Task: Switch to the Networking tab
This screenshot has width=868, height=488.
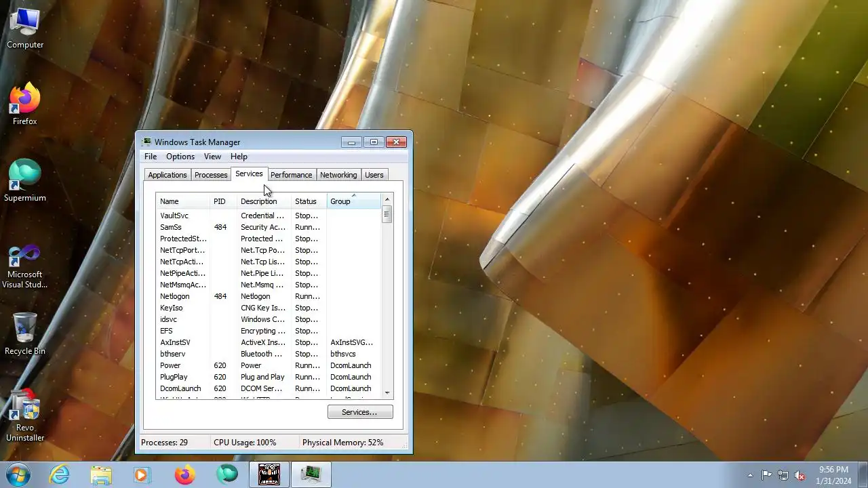Action: point(338,175)
